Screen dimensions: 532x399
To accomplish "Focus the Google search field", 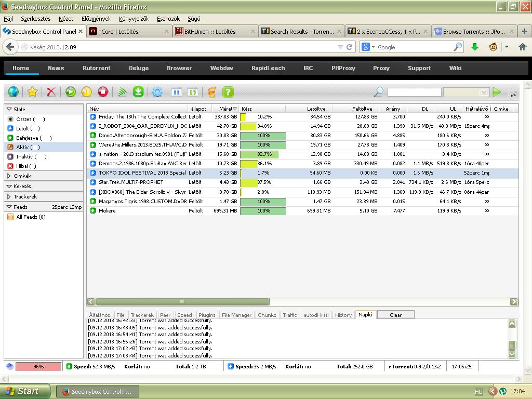I will tap(415, 47).
